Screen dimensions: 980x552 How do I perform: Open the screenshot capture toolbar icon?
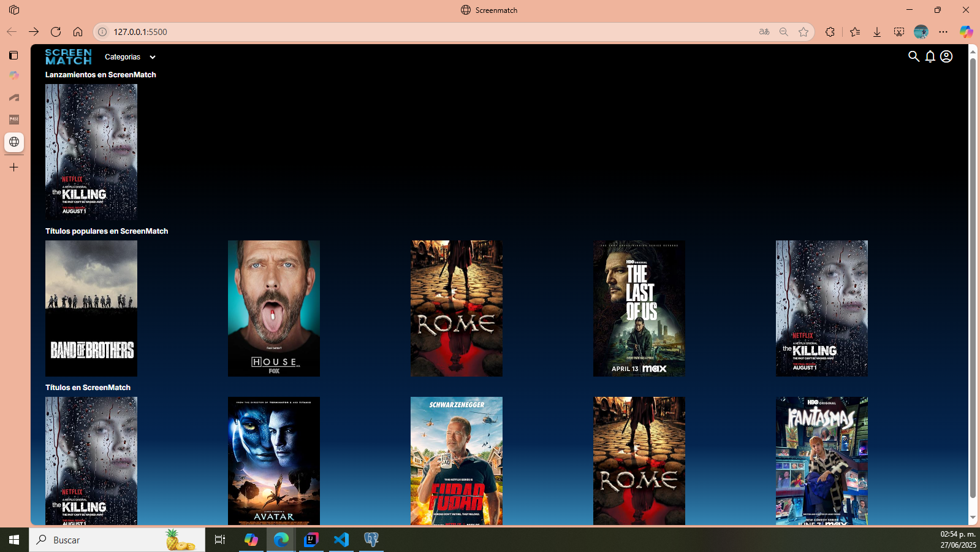899,32
